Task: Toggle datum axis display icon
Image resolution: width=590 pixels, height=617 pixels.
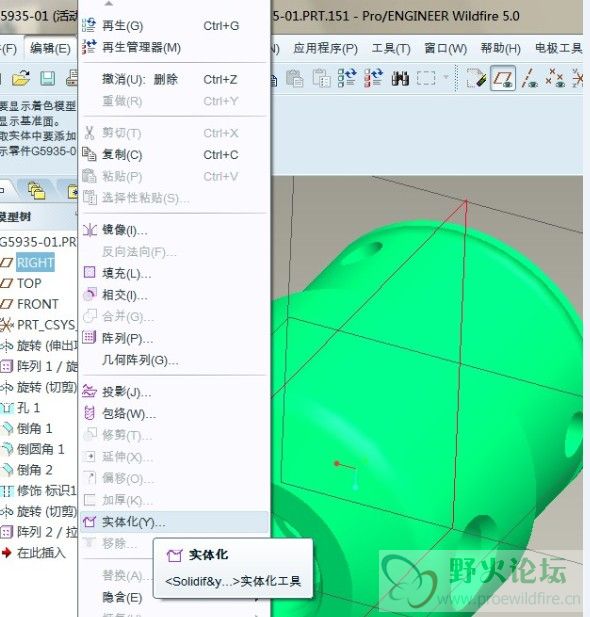Action: (x=529, y=78)
